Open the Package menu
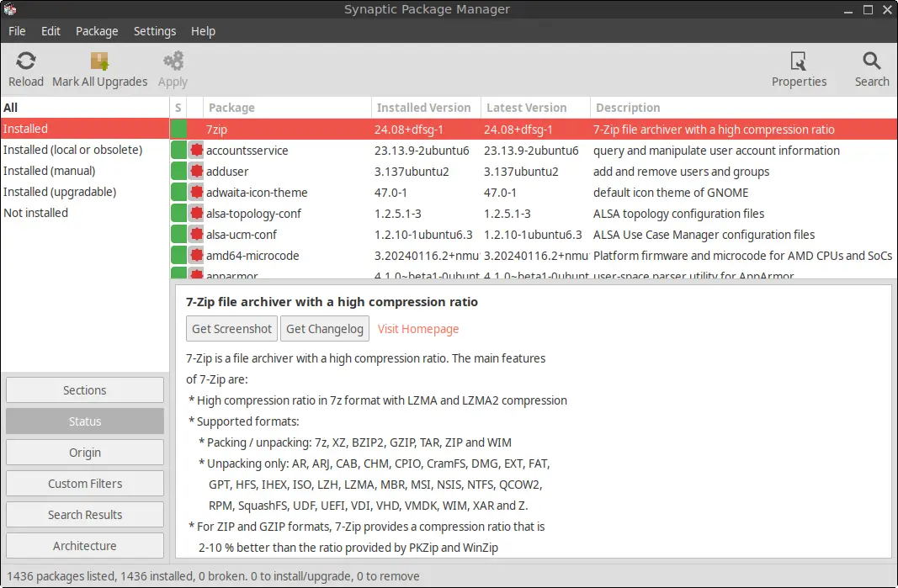Screen dimensions: 898x588 (x=97, y=31)
